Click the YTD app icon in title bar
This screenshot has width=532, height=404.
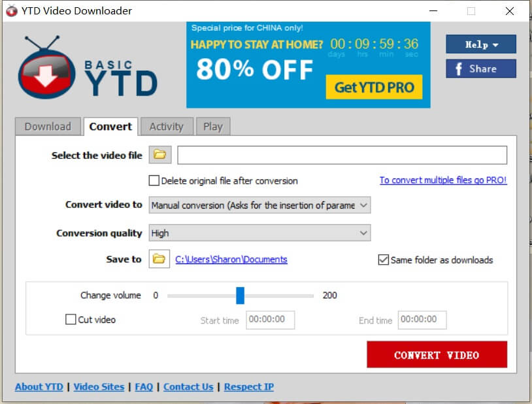[12, 11]
